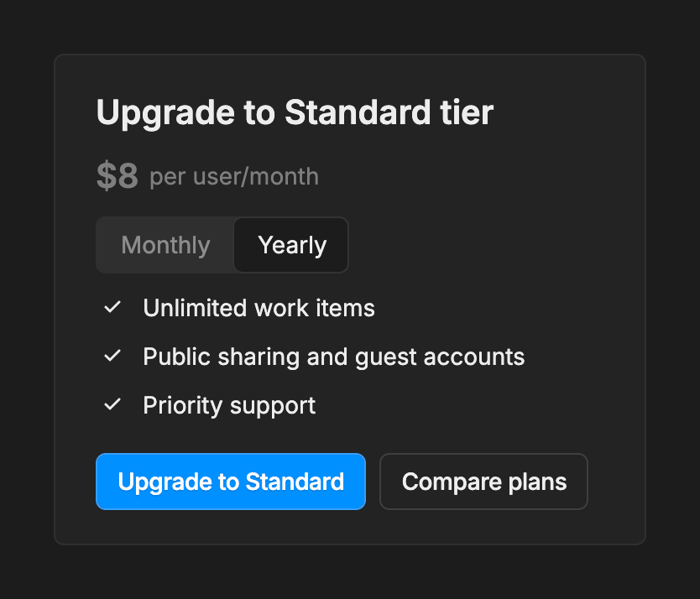Screen dimensions: 700x599
Task: Click the Upgrade to Standard tier heading
Action: point(295,112)
